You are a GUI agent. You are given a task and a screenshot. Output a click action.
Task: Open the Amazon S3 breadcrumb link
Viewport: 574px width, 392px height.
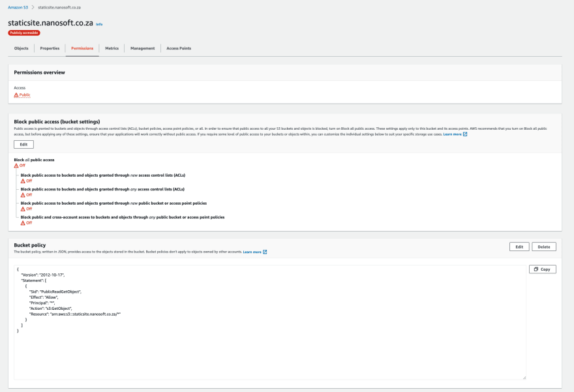[x=18, y=7]
